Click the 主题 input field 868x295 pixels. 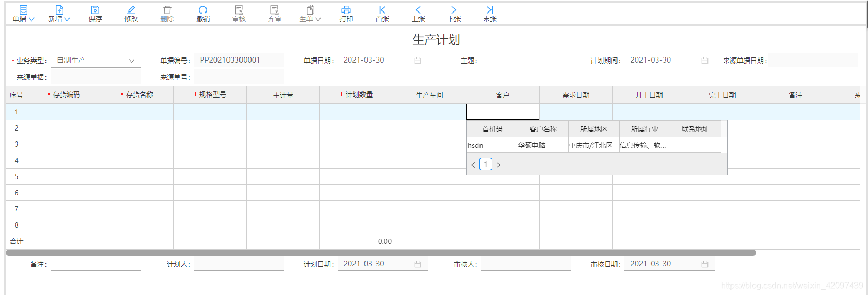click(x=526, y=60)
